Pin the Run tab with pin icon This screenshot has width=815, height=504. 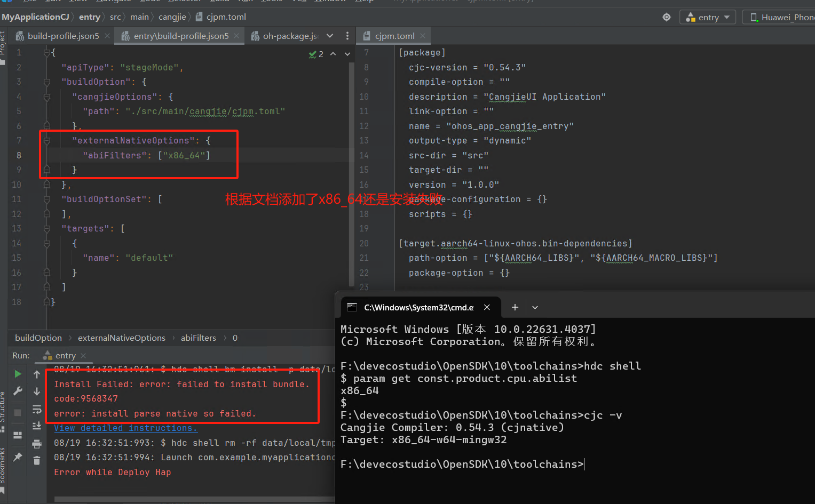(x=18, y=457)
